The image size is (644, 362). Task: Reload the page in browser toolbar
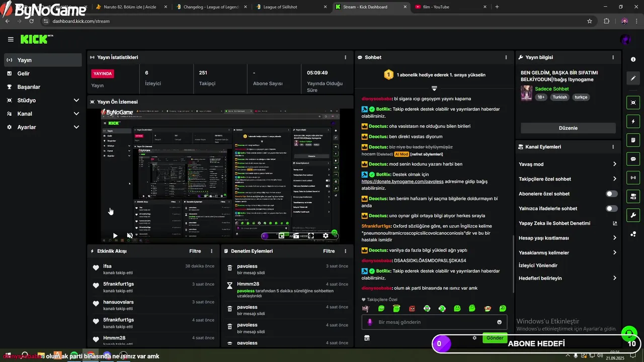pos(31,21)
